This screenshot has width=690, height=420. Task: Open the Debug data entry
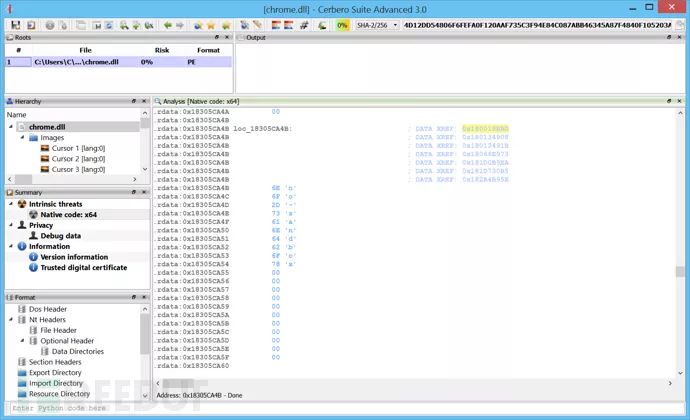click(x=55, y=236)
